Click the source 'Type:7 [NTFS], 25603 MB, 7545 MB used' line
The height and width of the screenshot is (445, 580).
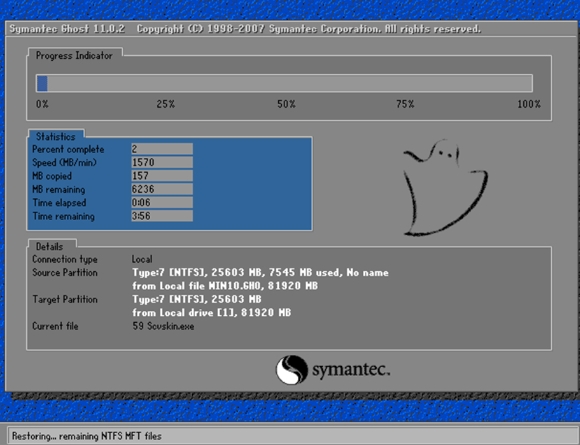pyautogui.click(x=260, y=273)
